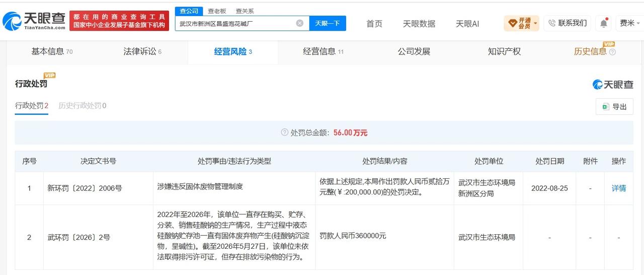Switch to 历史行政处罚 0 sub-tab
644x275 pixels.
point(83,106)
